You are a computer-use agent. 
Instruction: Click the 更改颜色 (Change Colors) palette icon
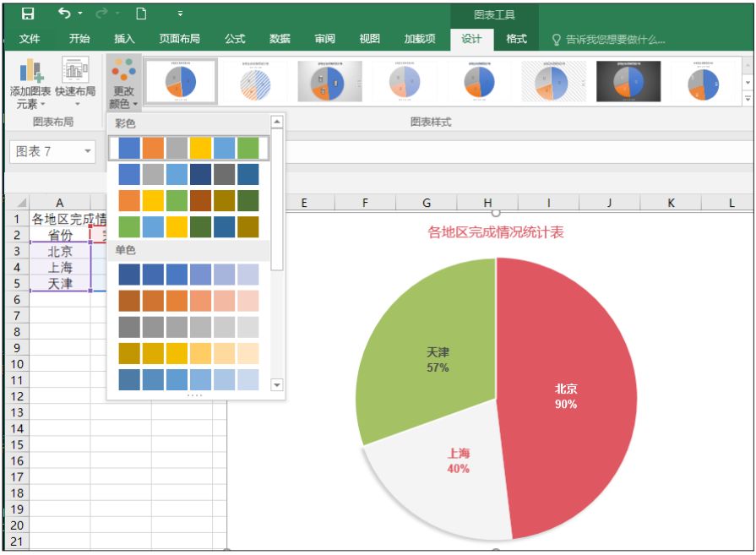click(x=123, y=83)
